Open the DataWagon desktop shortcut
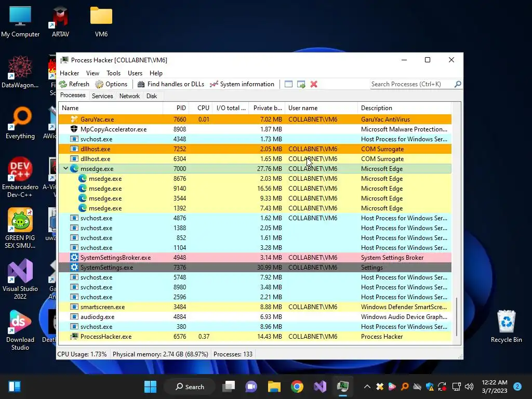This screenshot has width=532, height=399. [20, 72]
